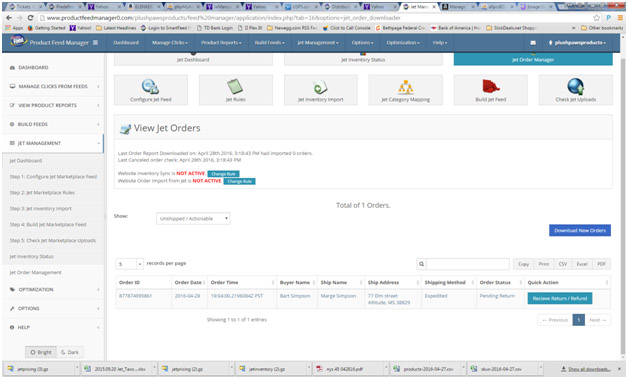Expand the Jet Management navbar menu
The width and height of the screenshot is (628, 379).
point(318,42)
